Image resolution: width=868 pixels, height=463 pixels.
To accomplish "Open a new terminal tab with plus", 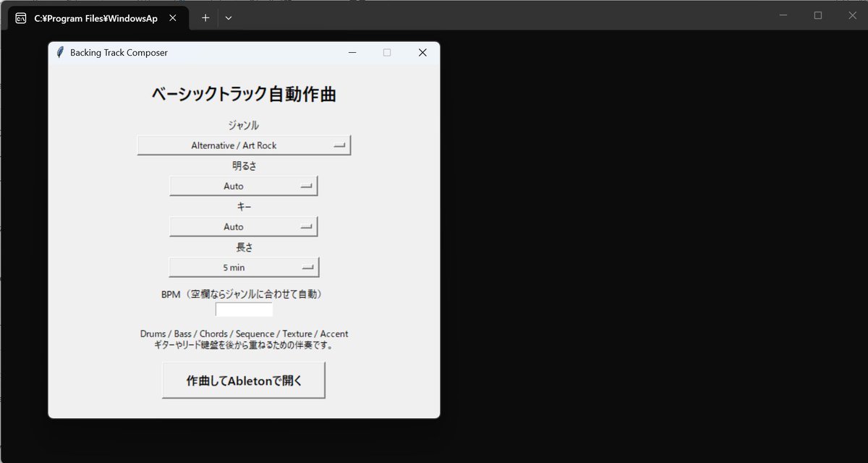I will [x=205, y=18].
